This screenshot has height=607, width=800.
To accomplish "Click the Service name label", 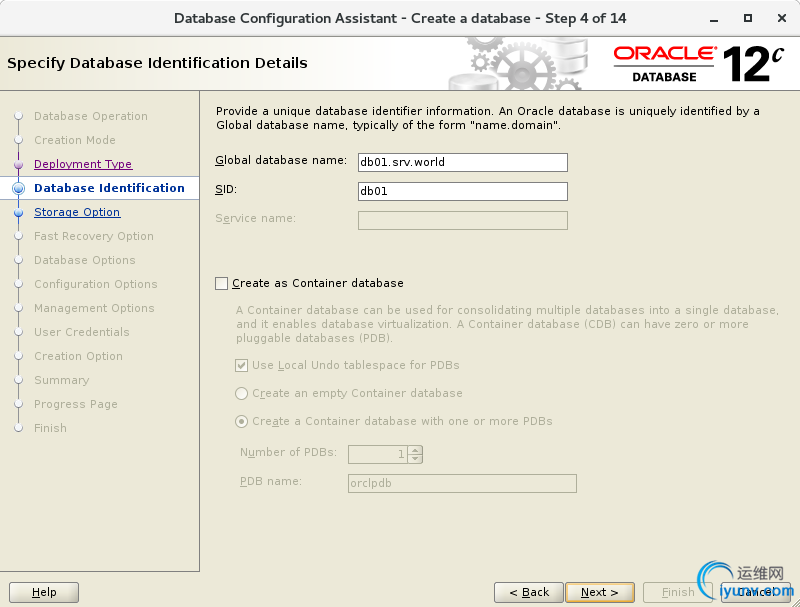I will (x=256, y=218).
